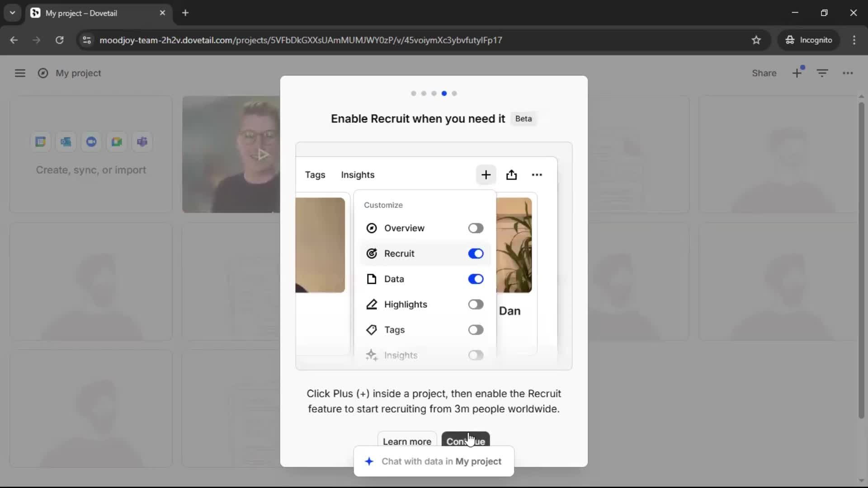This screenshot has width=868, height=488.
Task: Click the sparkle icon in chat bar
Action: (x=369, y=461)
